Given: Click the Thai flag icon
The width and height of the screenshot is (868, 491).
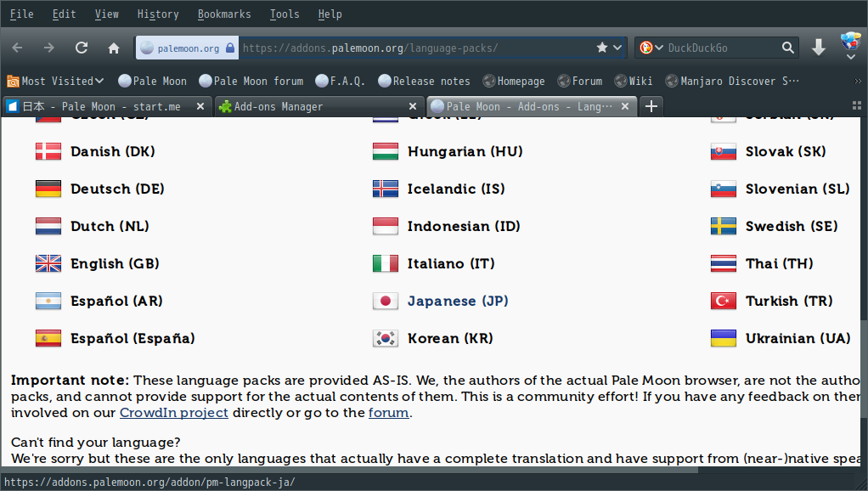Looking at the screenshot, I should [x=724, y=263].
